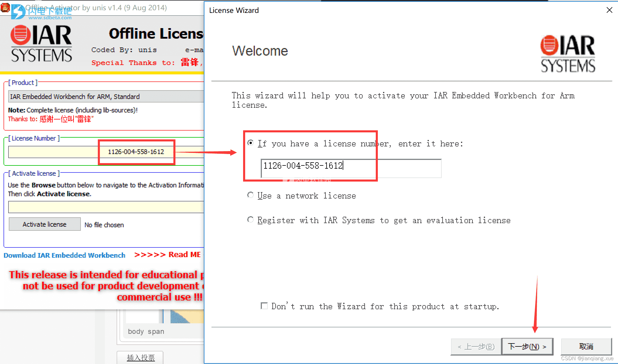Select Register with IAR Systems evaluation option

coord(250,221)
